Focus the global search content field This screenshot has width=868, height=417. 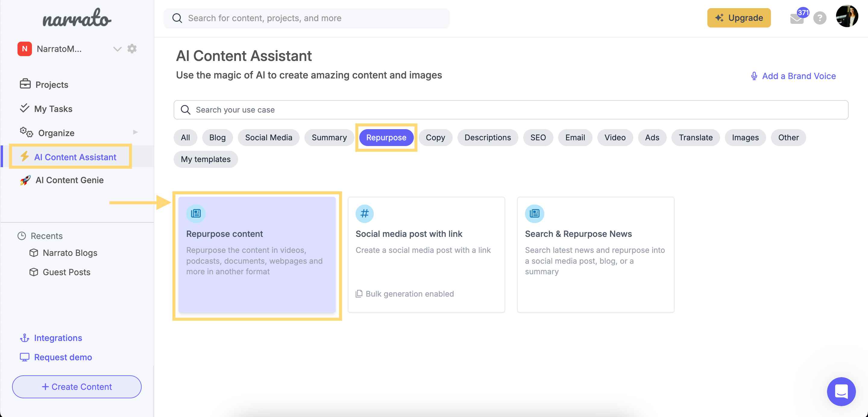(307, 18)
